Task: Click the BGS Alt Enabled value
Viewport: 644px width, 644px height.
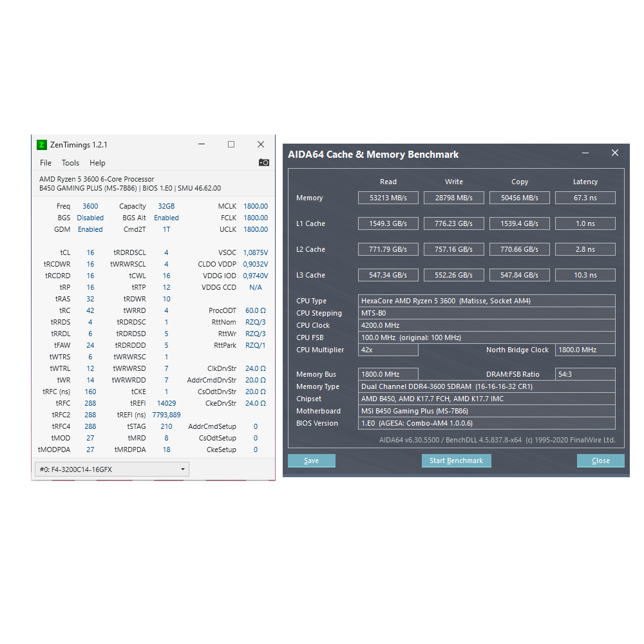Action: tap(166, 218)
